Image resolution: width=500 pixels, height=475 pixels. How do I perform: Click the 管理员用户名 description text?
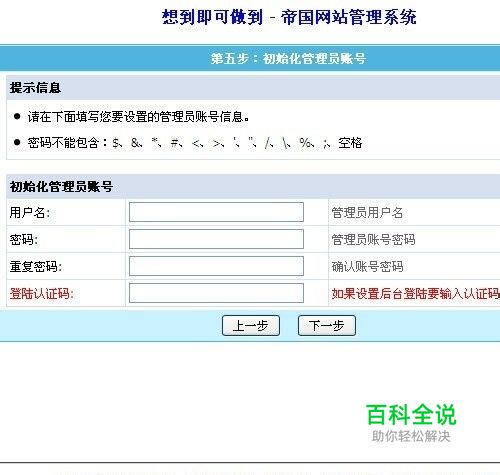click(367, 212)
